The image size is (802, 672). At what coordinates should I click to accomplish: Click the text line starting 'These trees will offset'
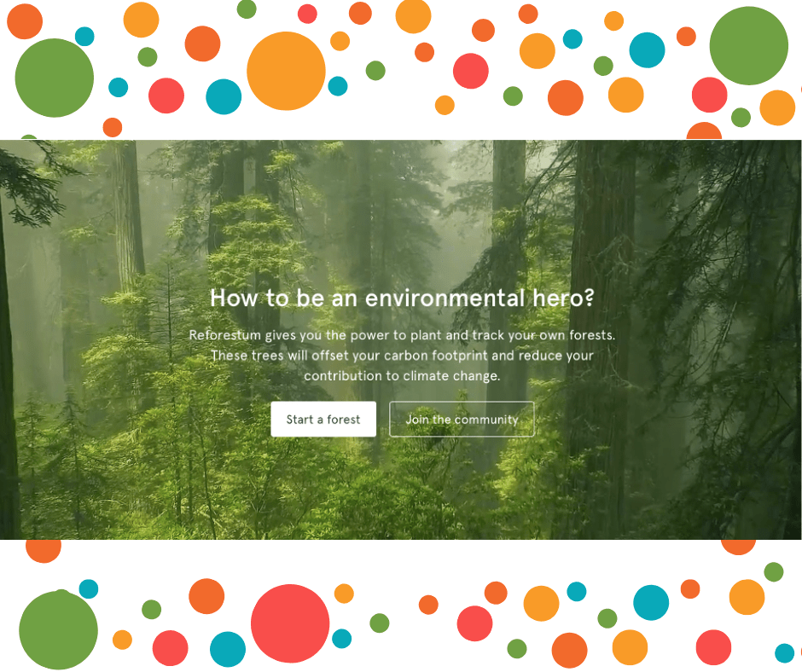coord(401,356)
